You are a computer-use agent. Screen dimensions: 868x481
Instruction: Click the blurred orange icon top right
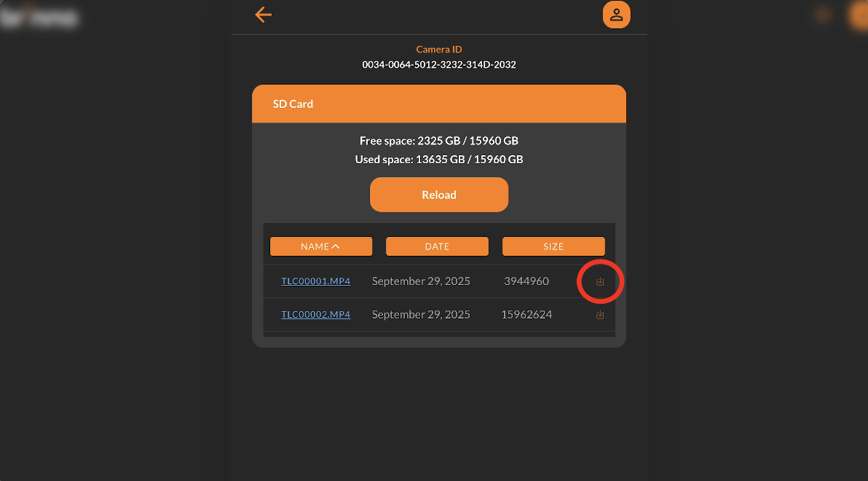pyautogui.click(x=859, y=15)
